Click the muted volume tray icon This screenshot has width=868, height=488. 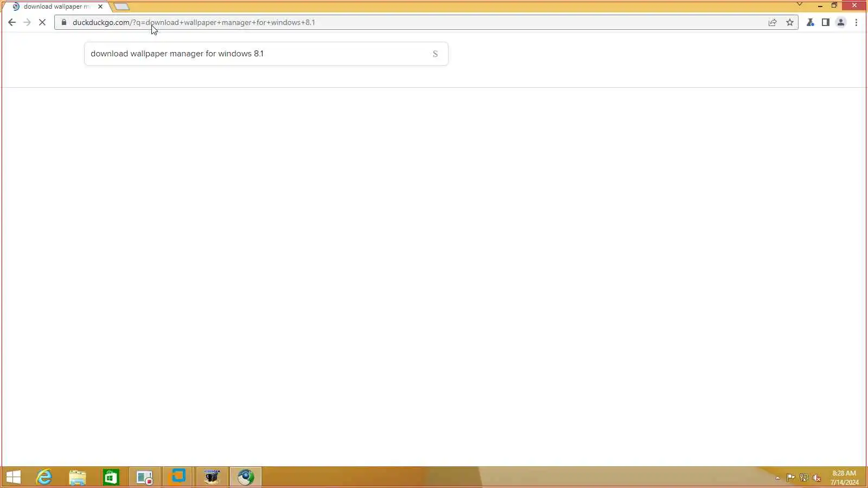point(816,478)
